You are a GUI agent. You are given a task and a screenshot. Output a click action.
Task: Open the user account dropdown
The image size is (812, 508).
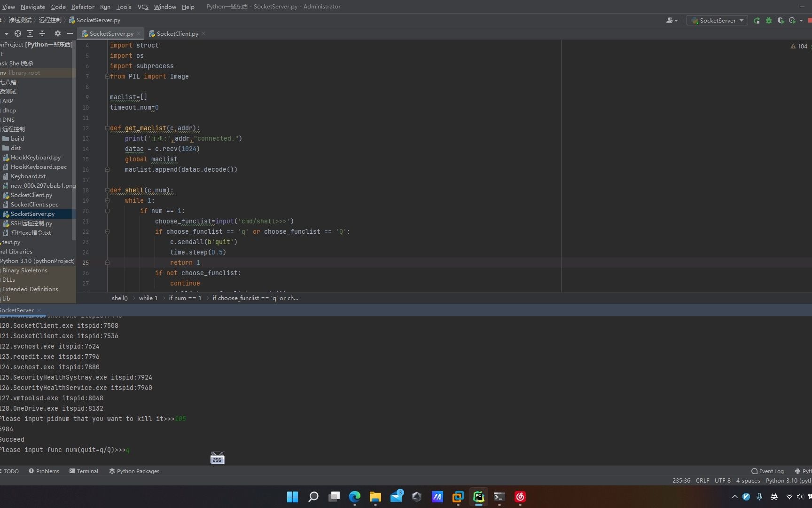coord(671,20)
